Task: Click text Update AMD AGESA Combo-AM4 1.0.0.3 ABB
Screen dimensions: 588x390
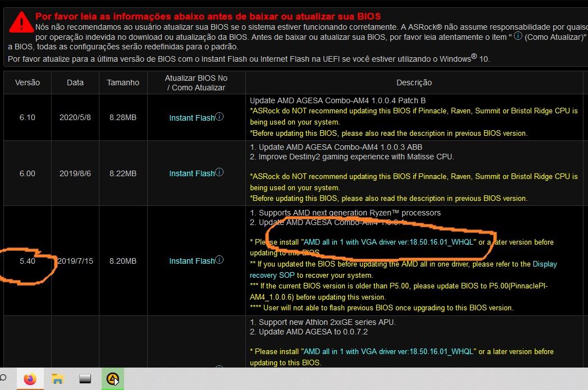Action: point(340,147)
